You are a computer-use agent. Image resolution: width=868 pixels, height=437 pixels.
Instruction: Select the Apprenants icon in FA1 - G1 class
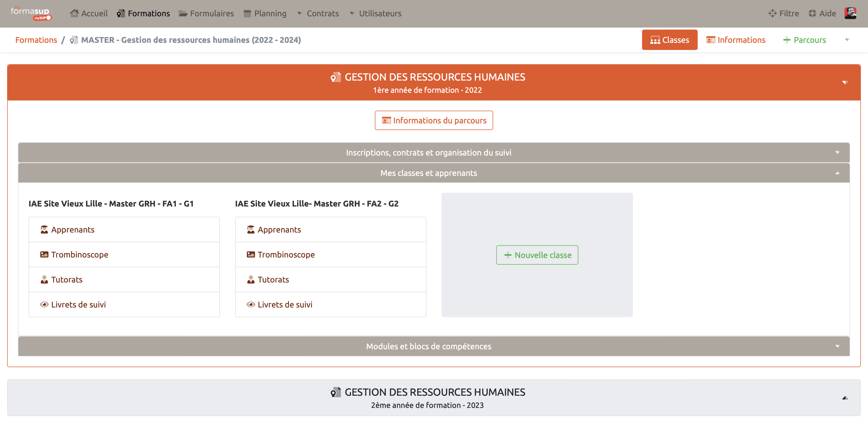tap(44, 229)
